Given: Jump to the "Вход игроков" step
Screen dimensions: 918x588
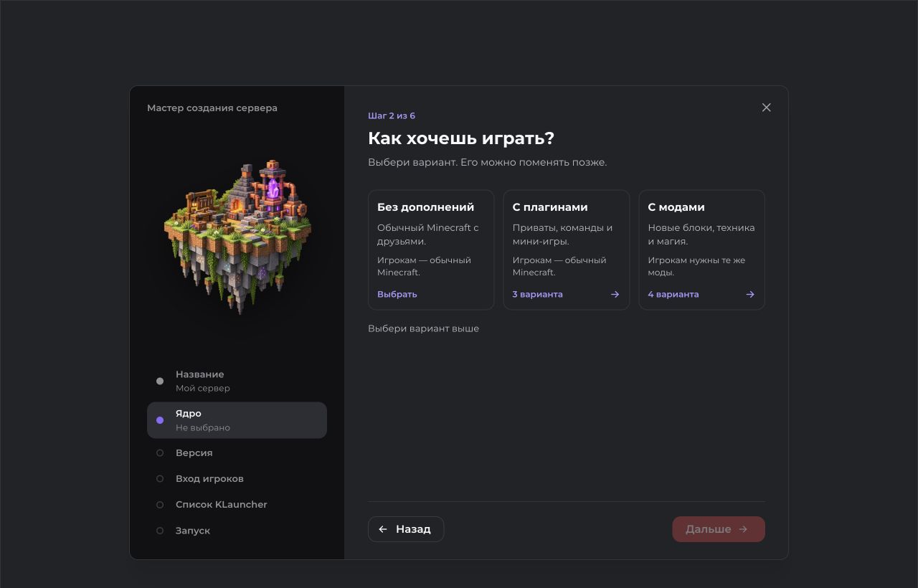Looking at the screenshot, I should 237,478.
